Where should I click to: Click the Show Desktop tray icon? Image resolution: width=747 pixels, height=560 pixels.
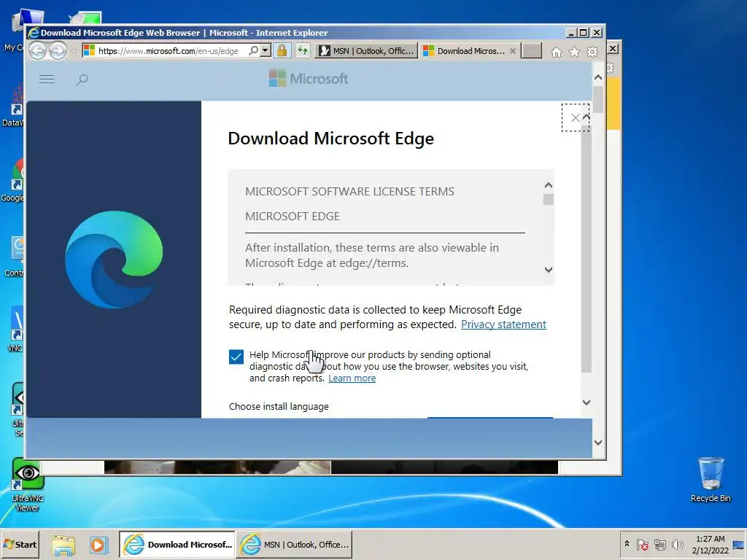(x=740, y=544)
